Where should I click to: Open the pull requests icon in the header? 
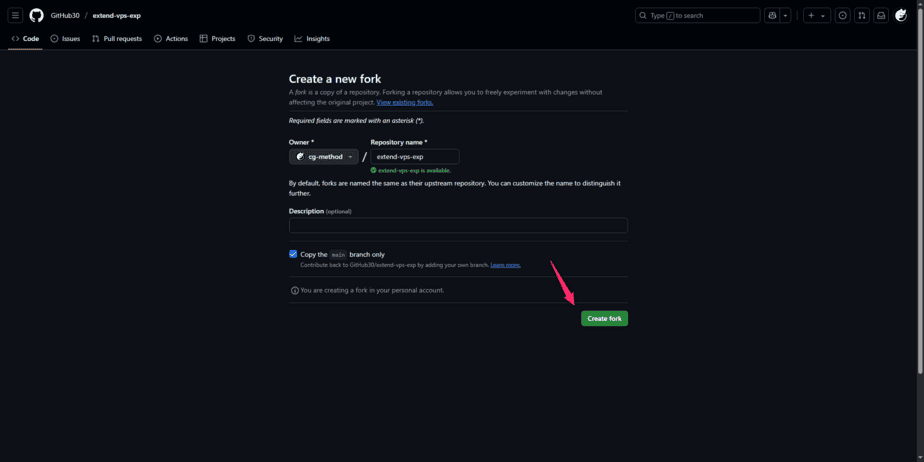click(862, 15)
